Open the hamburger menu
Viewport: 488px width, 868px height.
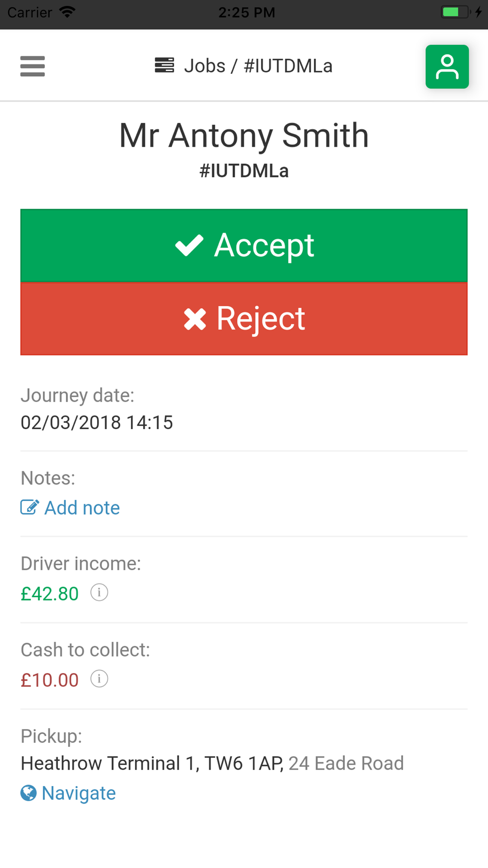click(33, 66)
